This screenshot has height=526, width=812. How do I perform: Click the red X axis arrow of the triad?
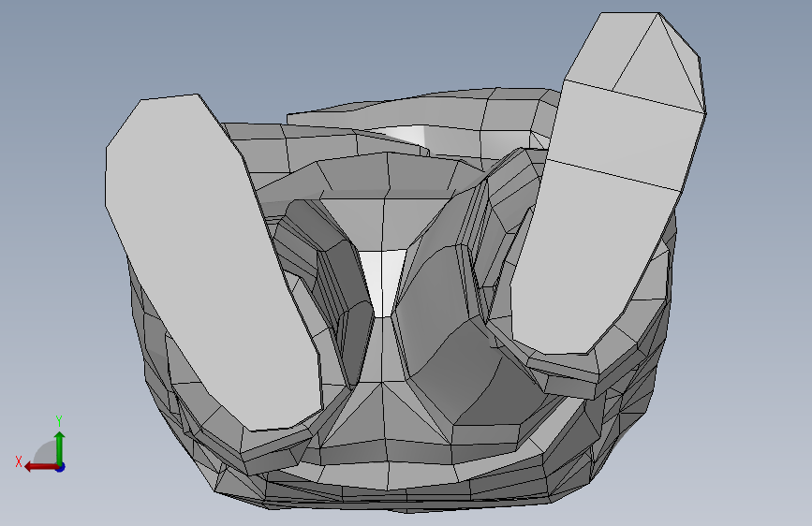41,467
